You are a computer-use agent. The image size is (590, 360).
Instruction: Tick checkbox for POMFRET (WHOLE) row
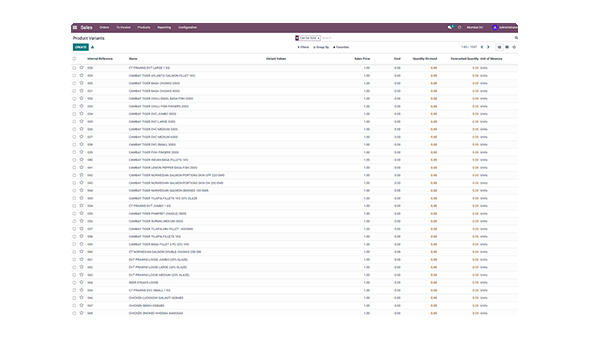[74, 214]
